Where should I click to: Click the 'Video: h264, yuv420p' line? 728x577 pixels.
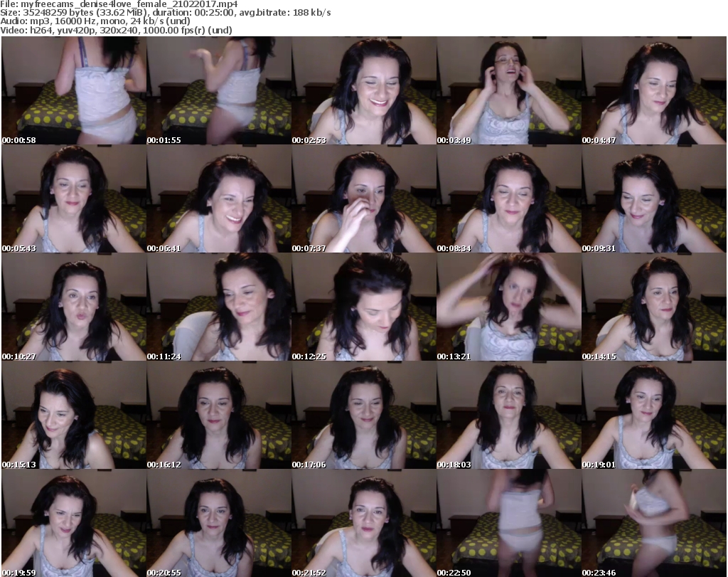116,30
